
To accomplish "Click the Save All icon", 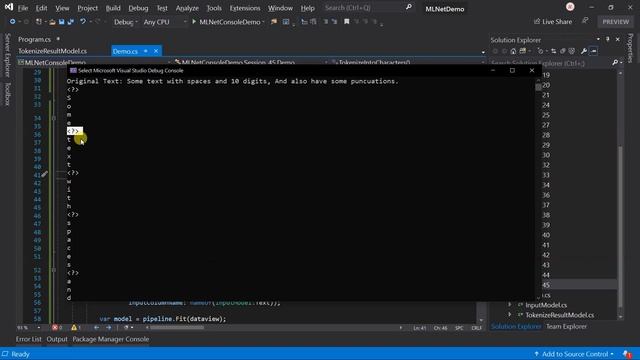I will click(x=70, y=22).
